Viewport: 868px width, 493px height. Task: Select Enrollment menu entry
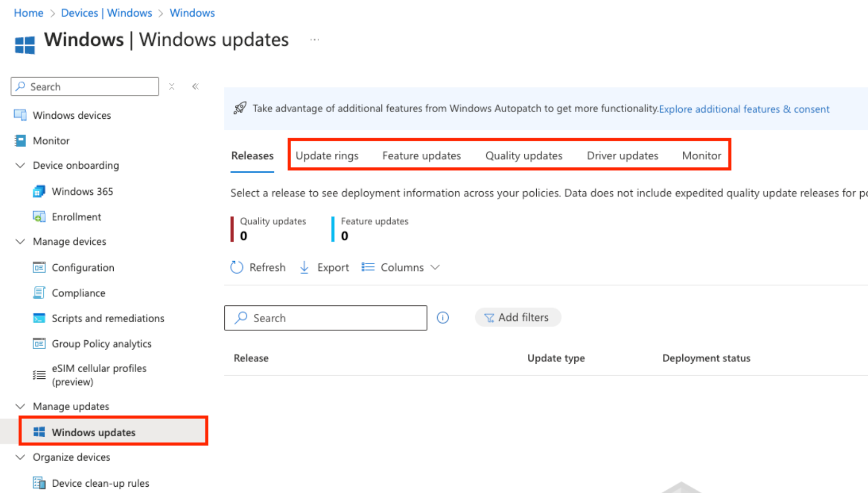point(76,217)
